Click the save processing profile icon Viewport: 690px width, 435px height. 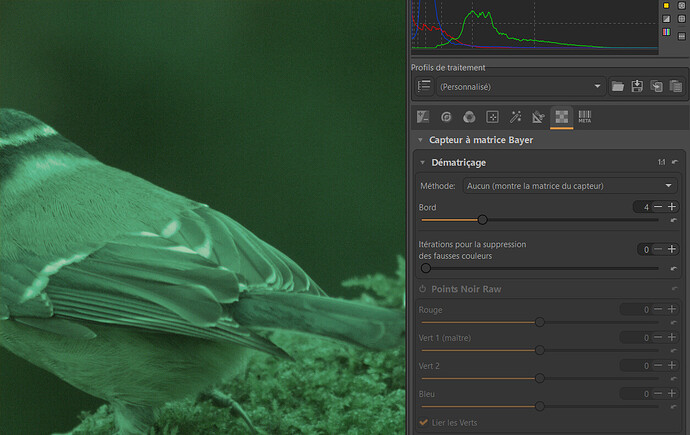[x=637, y=87]
